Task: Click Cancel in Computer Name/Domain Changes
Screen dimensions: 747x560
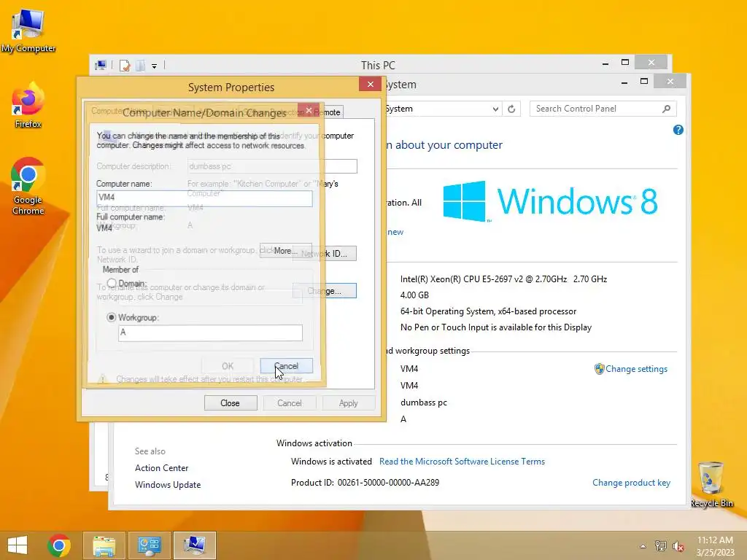Action: [x=286, y=366]
